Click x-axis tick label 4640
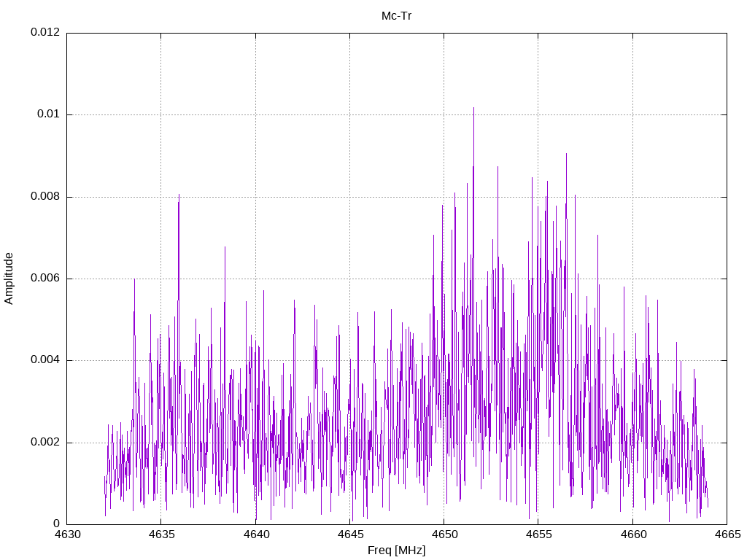 point(255,534)
